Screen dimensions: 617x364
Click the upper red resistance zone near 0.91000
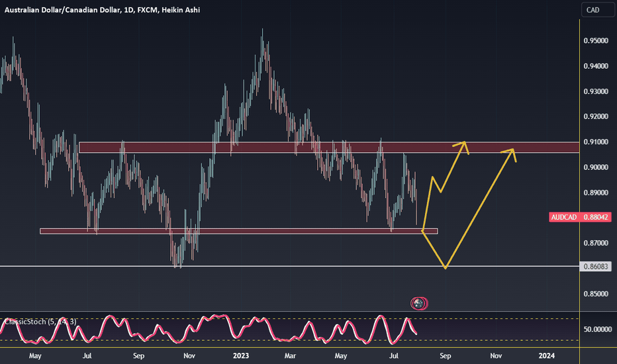(x=329, y=147)
